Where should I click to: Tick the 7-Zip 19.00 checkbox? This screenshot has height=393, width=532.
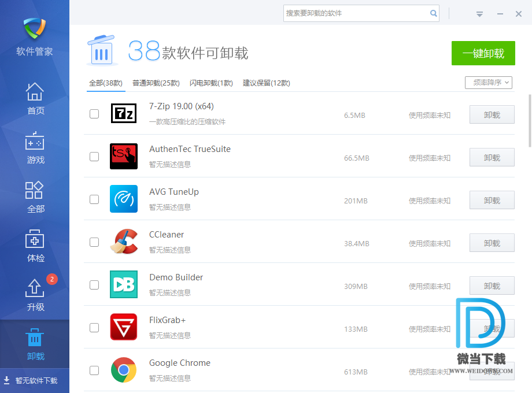pyautogui.click(x=94, y=114)
